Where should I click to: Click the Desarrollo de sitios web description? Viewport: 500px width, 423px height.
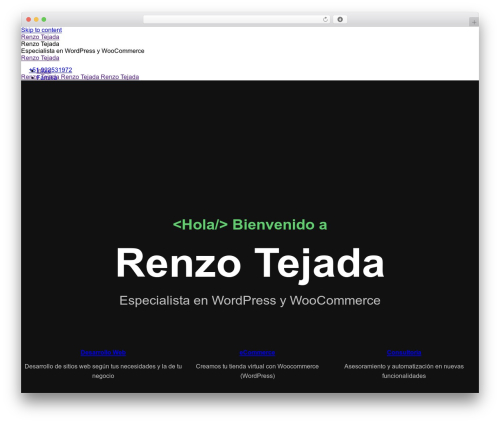point(103,371)
